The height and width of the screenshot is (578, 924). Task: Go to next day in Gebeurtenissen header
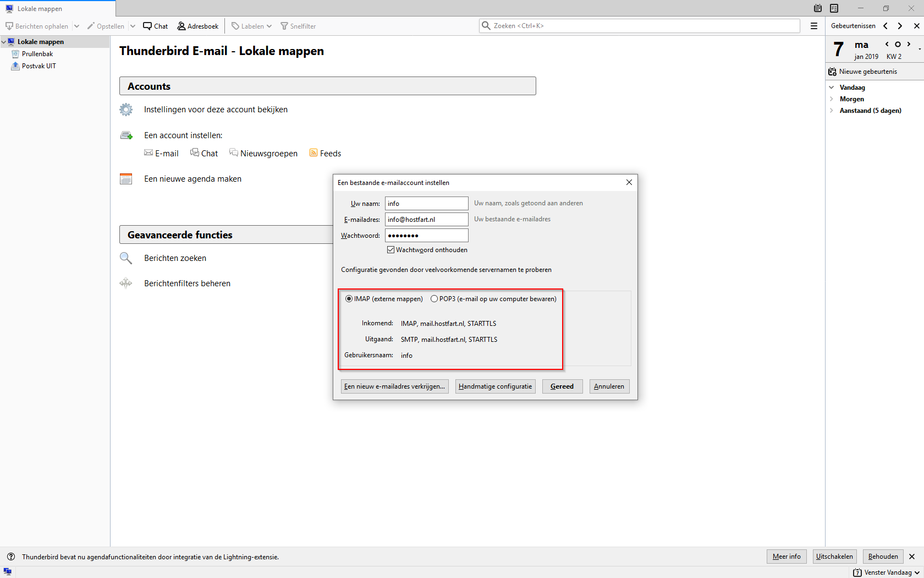pos(900,26)
